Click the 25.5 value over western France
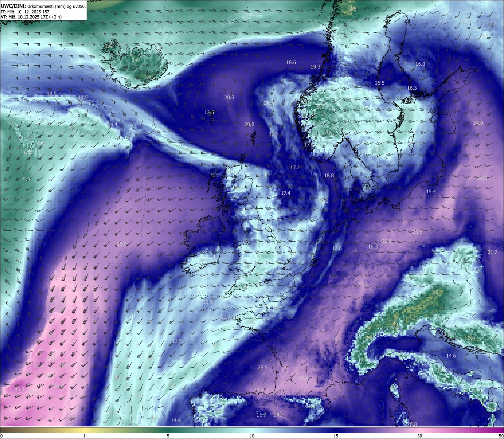504x439 pixels. click(263, 367)
